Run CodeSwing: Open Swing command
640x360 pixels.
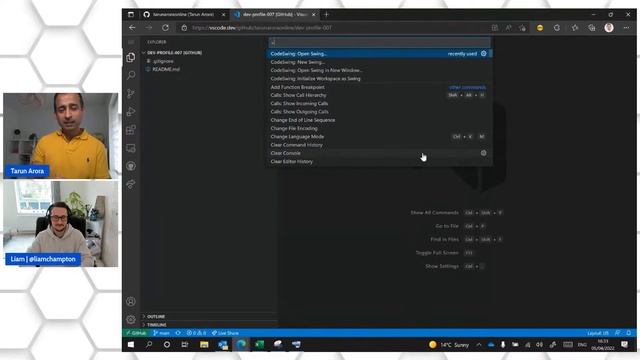[380, 53]
